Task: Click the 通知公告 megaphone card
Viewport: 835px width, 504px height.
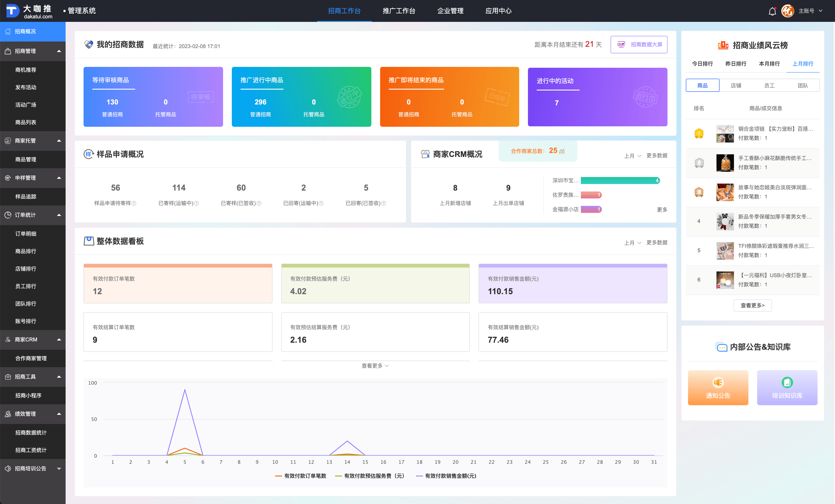Action: [x=718, y=388]
